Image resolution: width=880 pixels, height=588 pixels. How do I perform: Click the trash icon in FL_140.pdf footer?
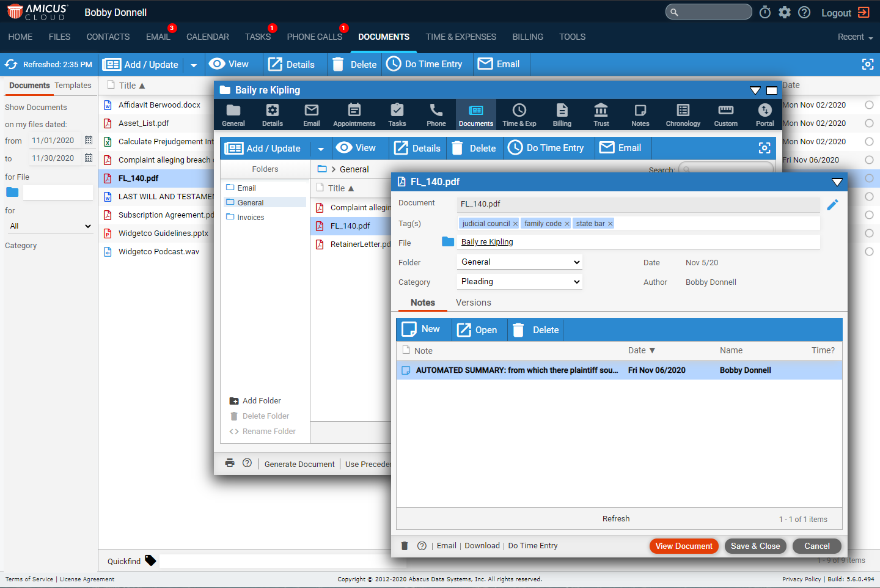coord(405,546)
